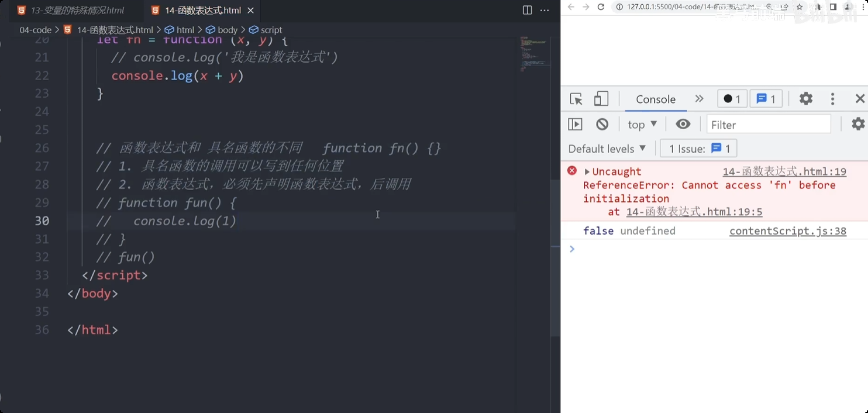Click the HTML5 file icon on 13-变量 tab

coord(22,11)
